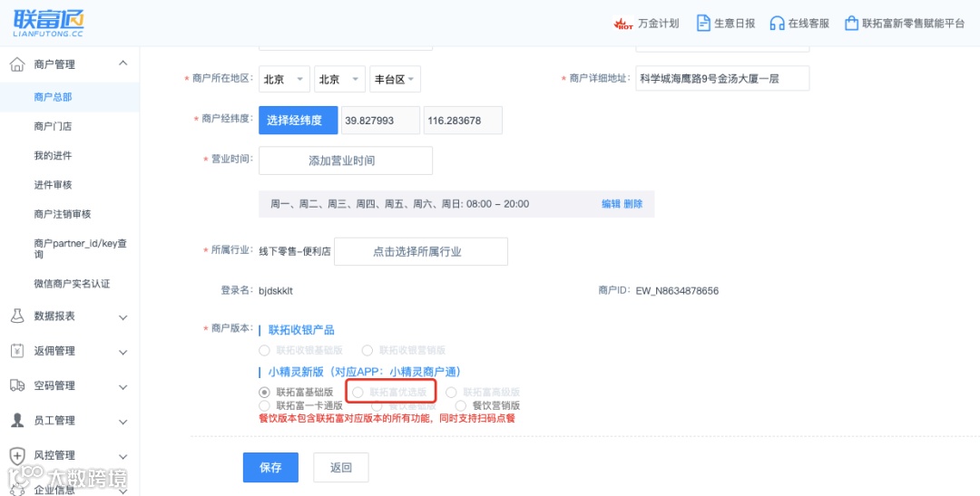Image resolution: width=980 pixels, height=496 pixels.
Task: Open the 联拓富新零售赋能平台 link
Action: (913, 24)
